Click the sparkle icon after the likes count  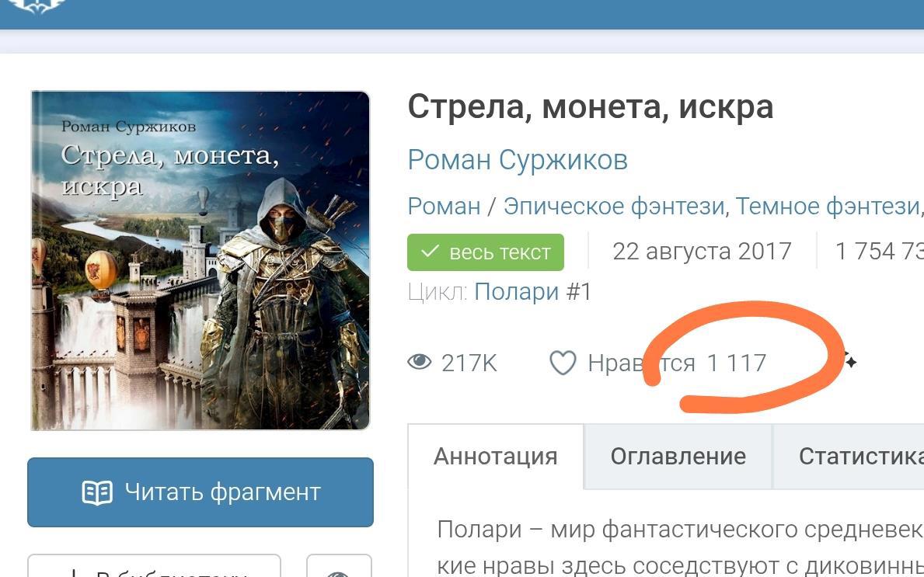click(x=850, y=360)
